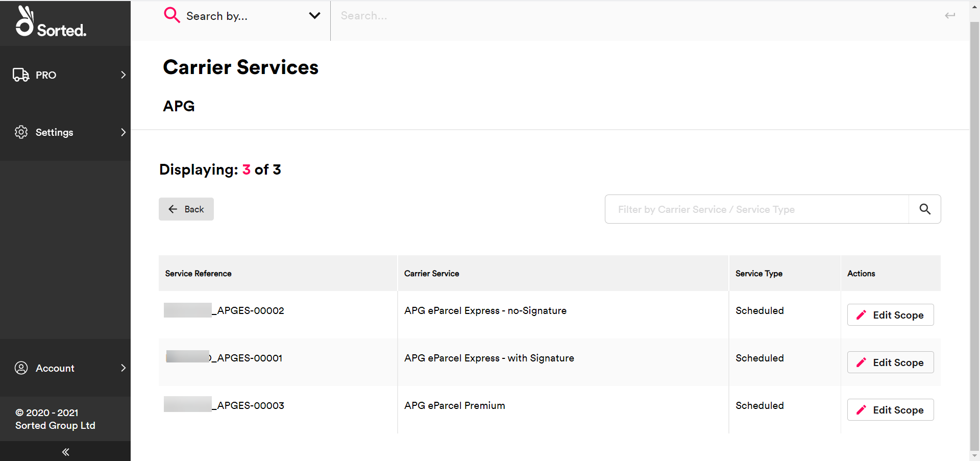Viewport: 980px width, 461px height.
Task: Click the pencil icon for APGES-00003
Action: [x=861, y=410]
